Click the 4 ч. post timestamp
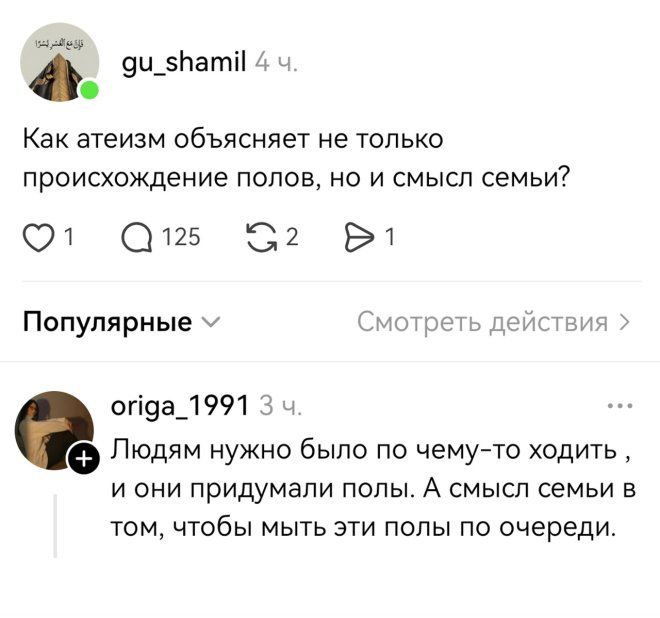 (x=276, y=63)
